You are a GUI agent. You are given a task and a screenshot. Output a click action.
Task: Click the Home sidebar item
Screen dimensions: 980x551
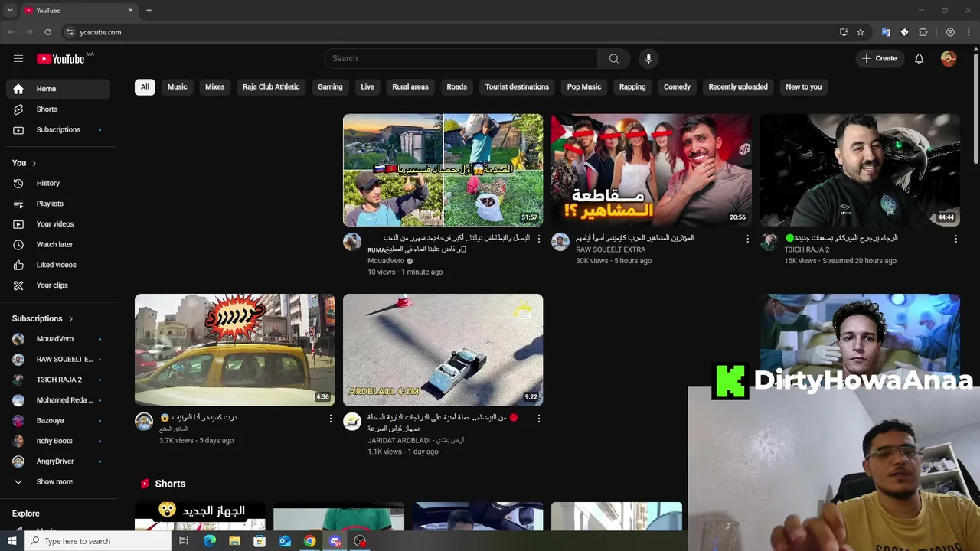coord(58,89)
